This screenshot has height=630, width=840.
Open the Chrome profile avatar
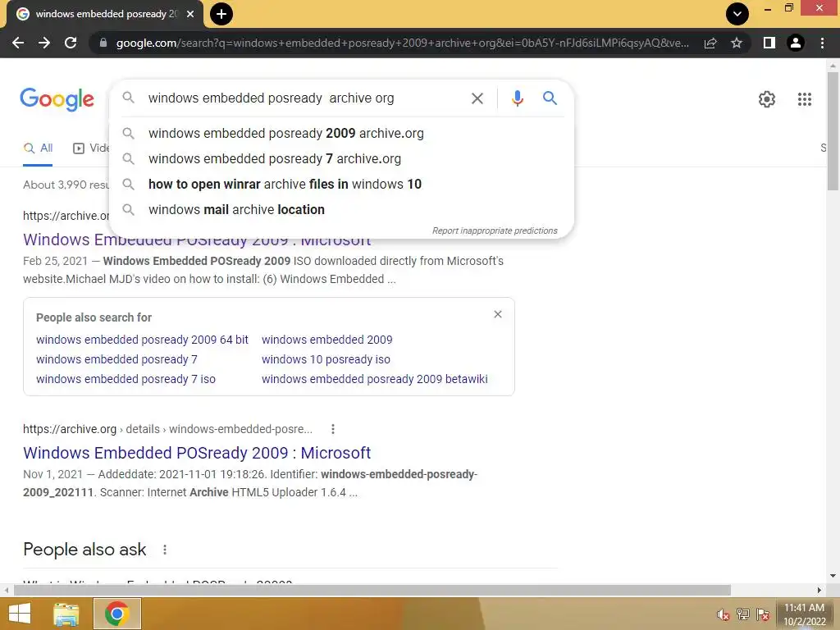796,43
